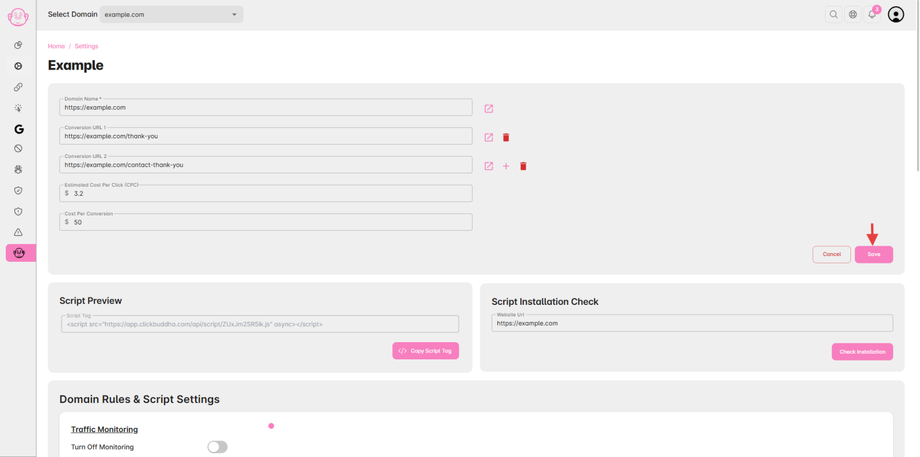
Task: Click the Script Preview heading
Action: pyautogui.click(x=90, y=300)
